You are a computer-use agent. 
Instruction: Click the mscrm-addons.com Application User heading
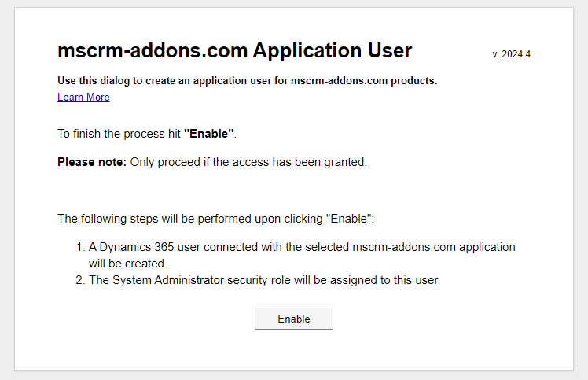tap(235, 50)
